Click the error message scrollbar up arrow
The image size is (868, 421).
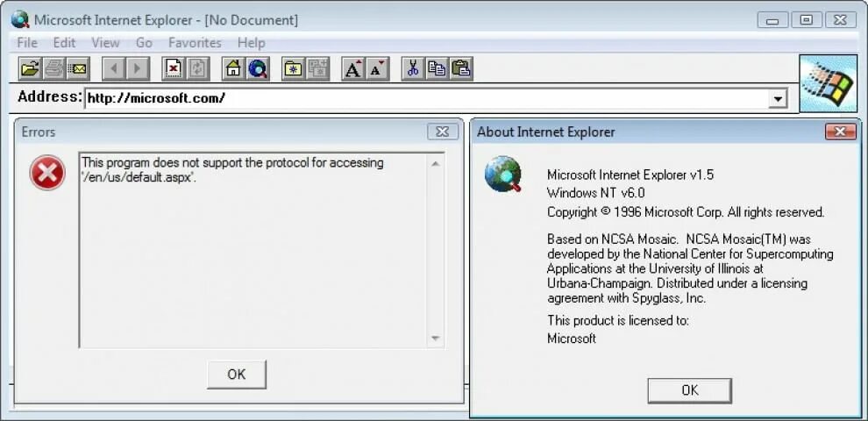(x=435, y=163)
